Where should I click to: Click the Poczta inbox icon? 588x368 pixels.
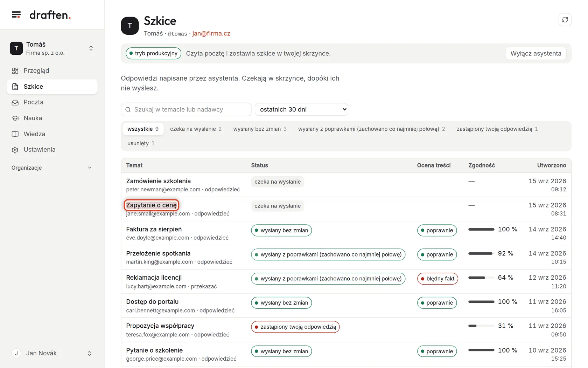15,102
